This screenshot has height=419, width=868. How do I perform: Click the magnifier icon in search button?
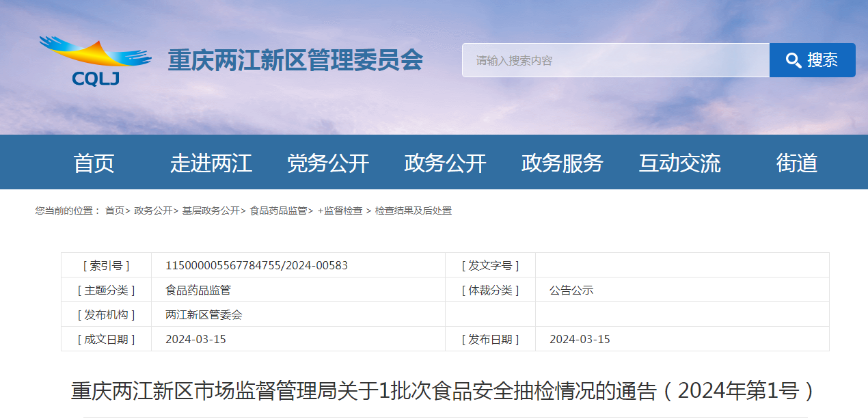[794, 60]
